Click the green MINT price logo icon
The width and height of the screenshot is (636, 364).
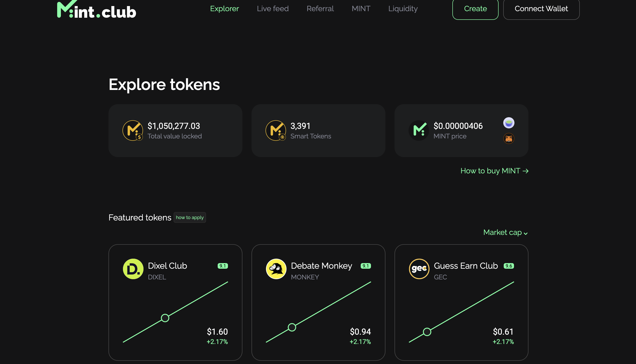[x=419, y=130]
